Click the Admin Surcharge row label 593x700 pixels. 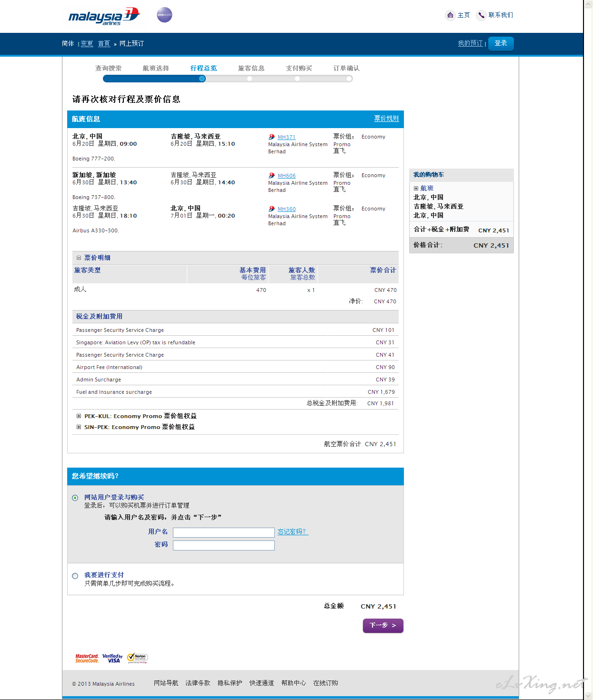coord(99,380)
